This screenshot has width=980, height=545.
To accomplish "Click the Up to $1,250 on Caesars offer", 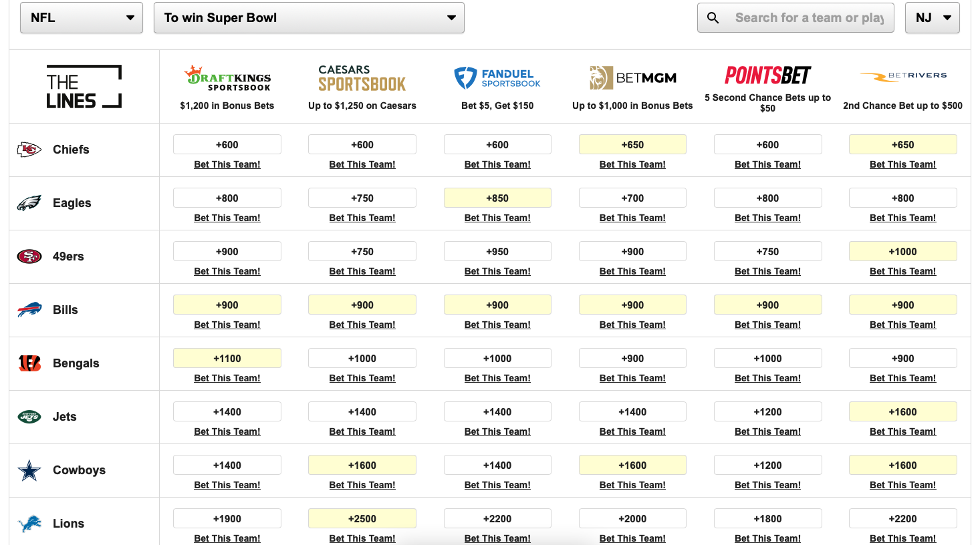I will 362,106.
